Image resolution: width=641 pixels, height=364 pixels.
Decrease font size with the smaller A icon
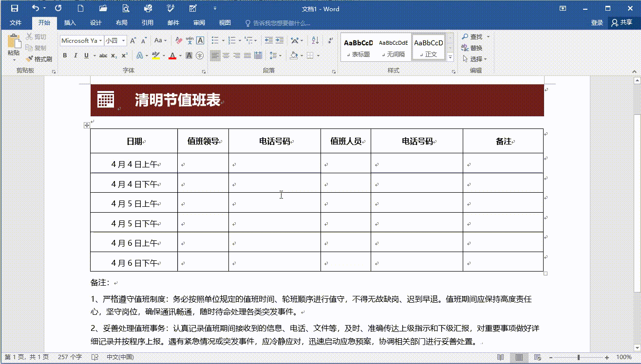[x=145, y=40]
